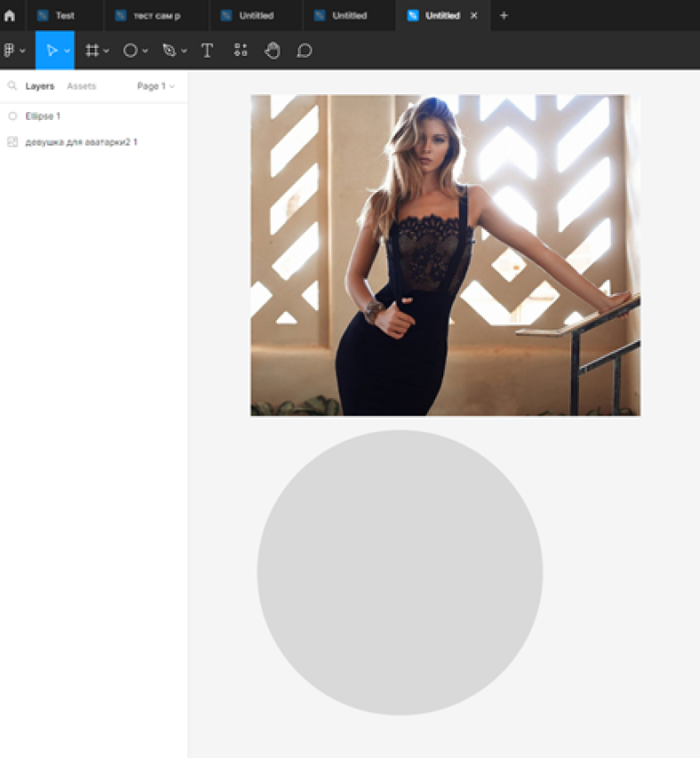Viewport: 700px width, 758px height.
Task: Switch to the second Untitled file tab
Action: pyautogui.click(x=349, y=15)
